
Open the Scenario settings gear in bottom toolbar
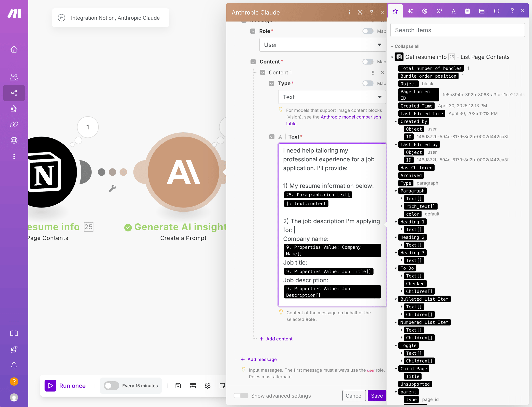(208, 386)
